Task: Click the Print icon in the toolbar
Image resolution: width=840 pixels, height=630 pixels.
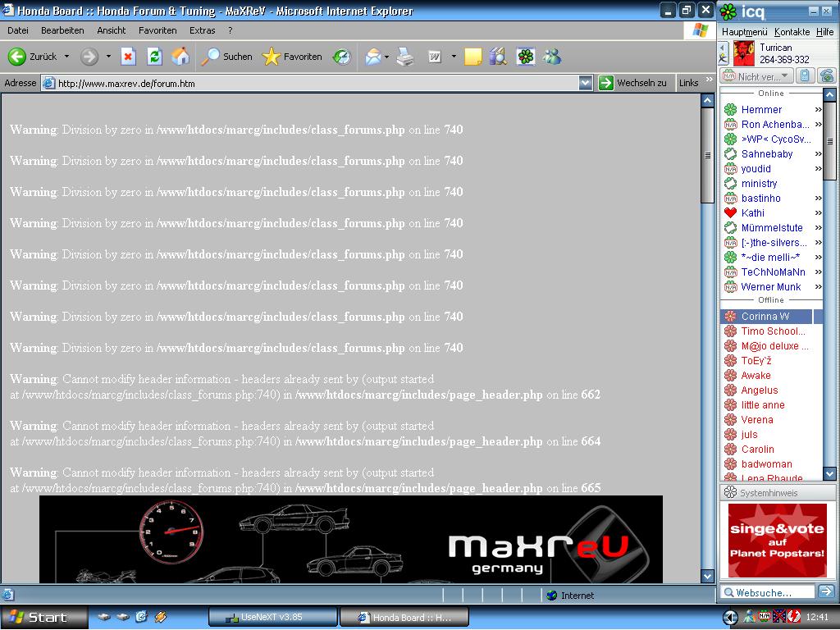Action: coord(405,57)
